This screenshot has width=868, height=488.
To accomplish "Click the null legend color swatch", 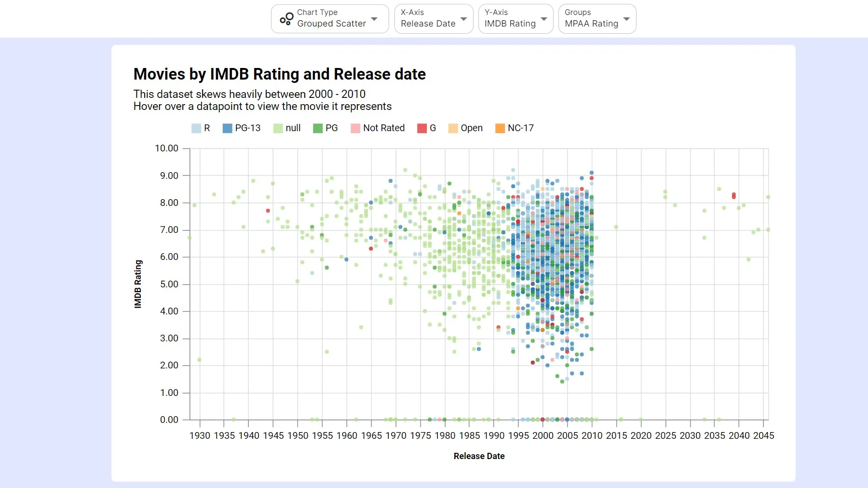I will pyautogui.click(x=278, y=128).
